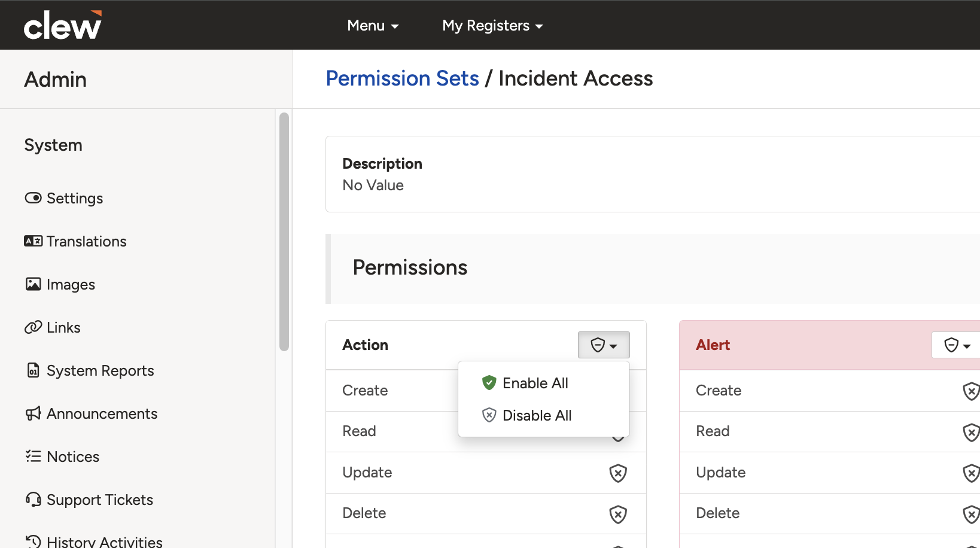Select the Alert Update row label
The image size is (980, 548).
coord(720,473)
